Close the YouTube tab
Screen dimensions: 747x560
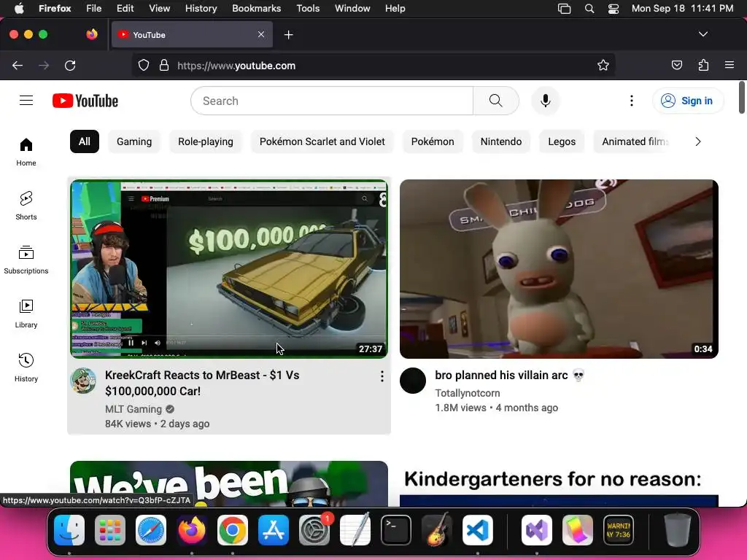coord(261,34)
